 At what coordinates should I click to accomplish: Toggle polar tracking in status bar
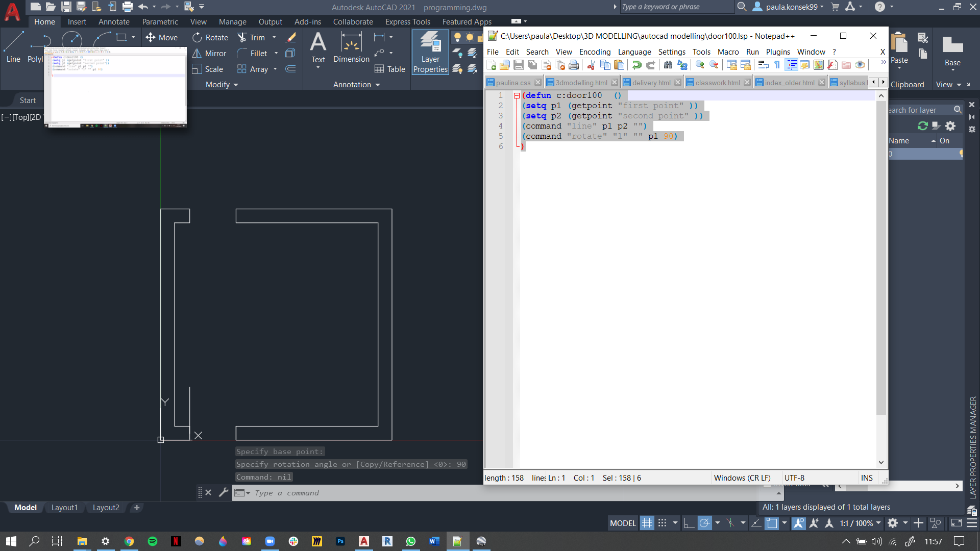tap(704, 523)
